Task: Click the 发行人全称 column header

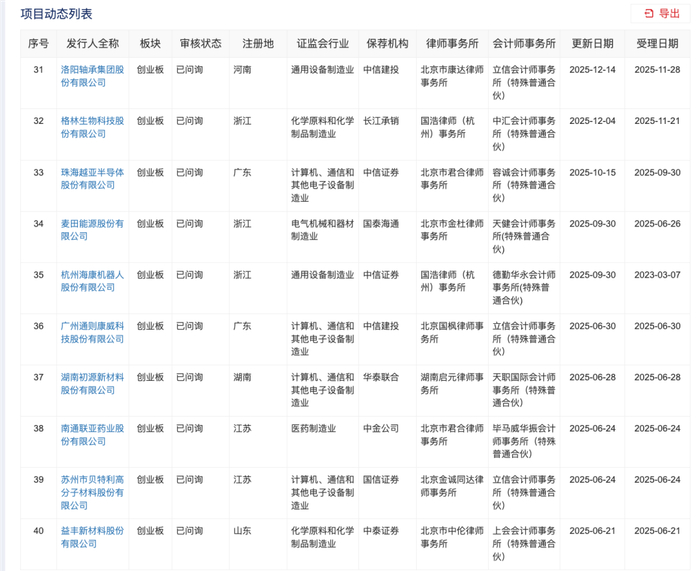Action: 93,43
